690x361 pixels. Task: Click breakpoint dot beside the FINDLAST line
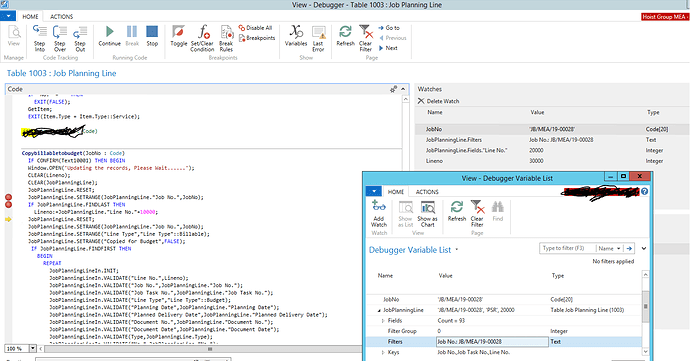[x=8, y=204]
